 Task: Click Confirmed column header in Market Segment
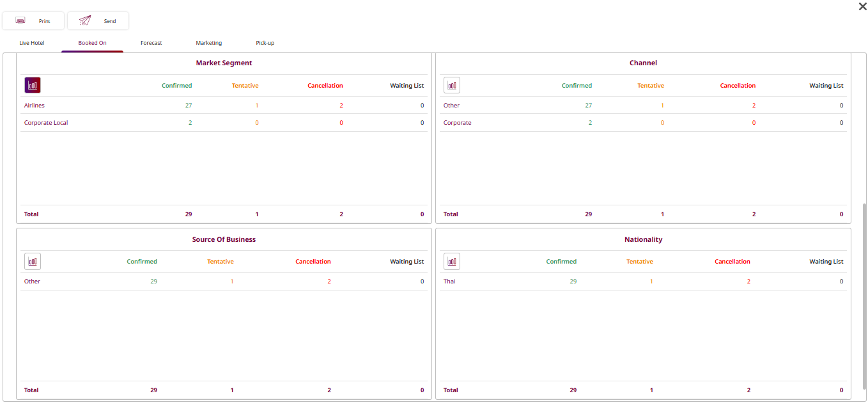click(176, 86)
